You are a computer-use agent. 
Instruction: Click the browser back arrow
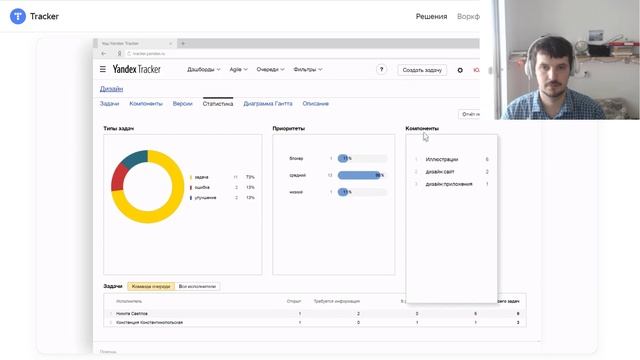coord(104,53)
